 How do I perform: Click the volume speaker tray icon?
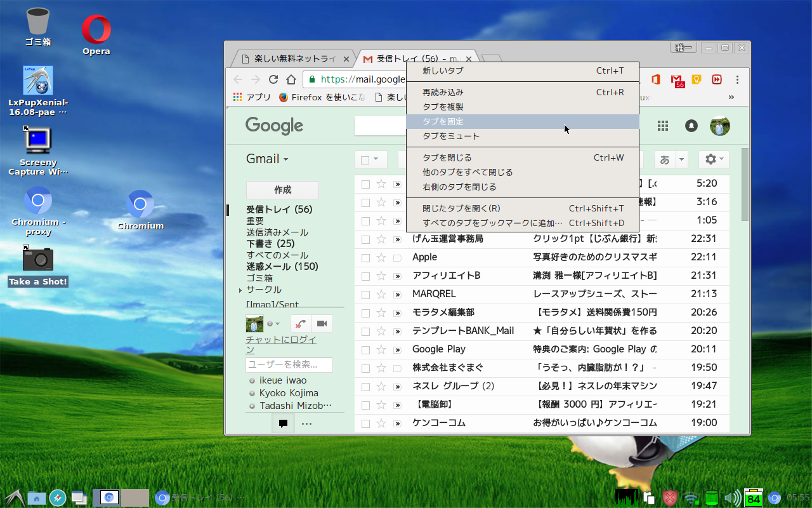pos(732,498)
